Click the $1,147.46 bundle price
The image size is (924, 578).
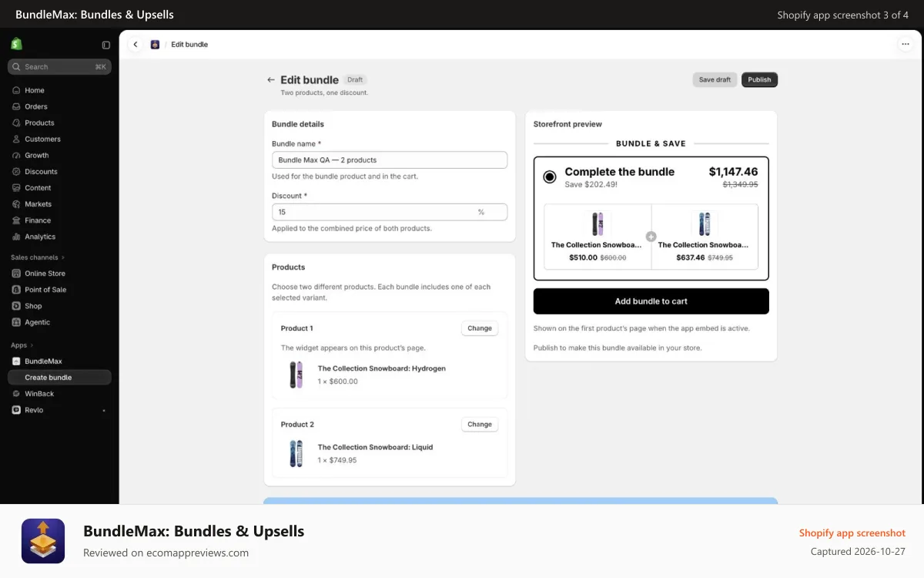(733, 172)
